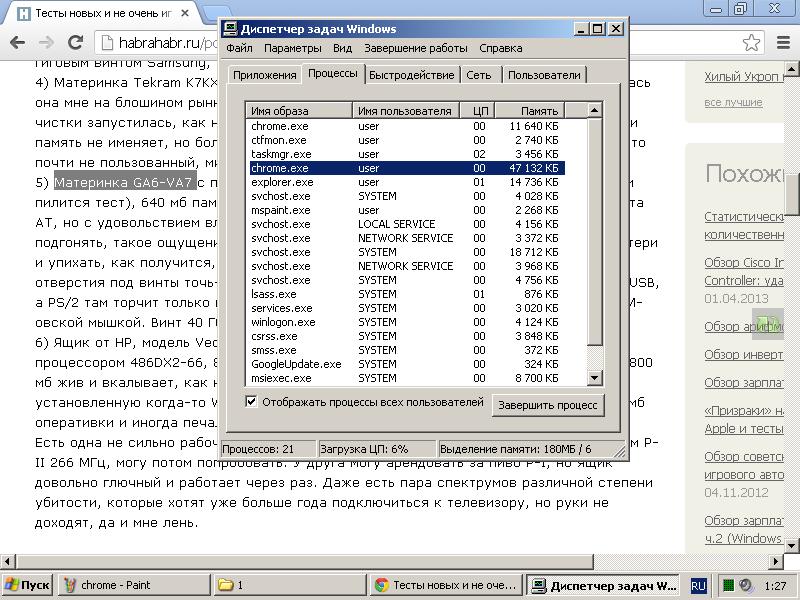The width and height of the screenshot is (800, 600).
Task: Open the Параметры menu
Action: 292,48
